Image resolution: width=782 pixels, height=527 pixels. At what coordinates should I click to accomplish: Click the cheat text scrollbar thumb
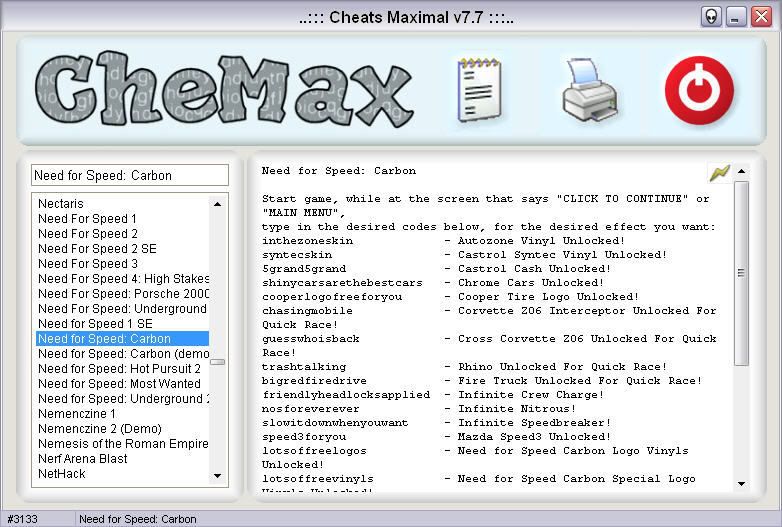(742, 273)
